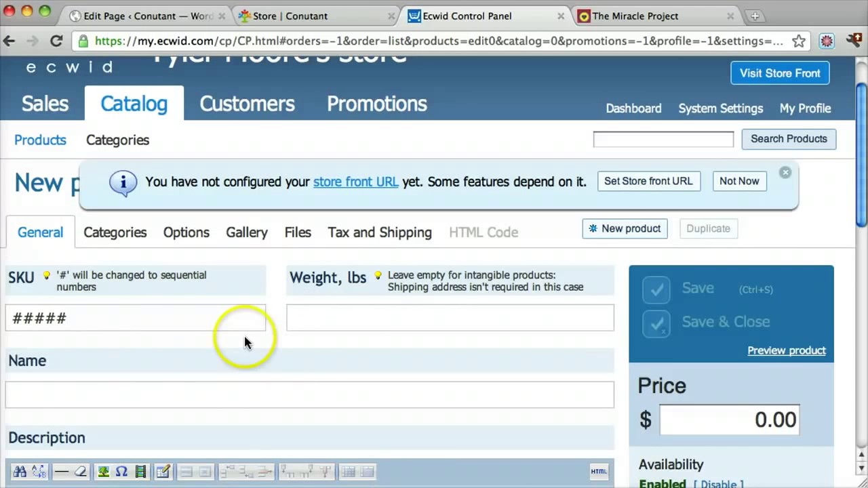Click Set Store front URL button
868x488 pixels.
pyautogui.click(x=648, y=181)
